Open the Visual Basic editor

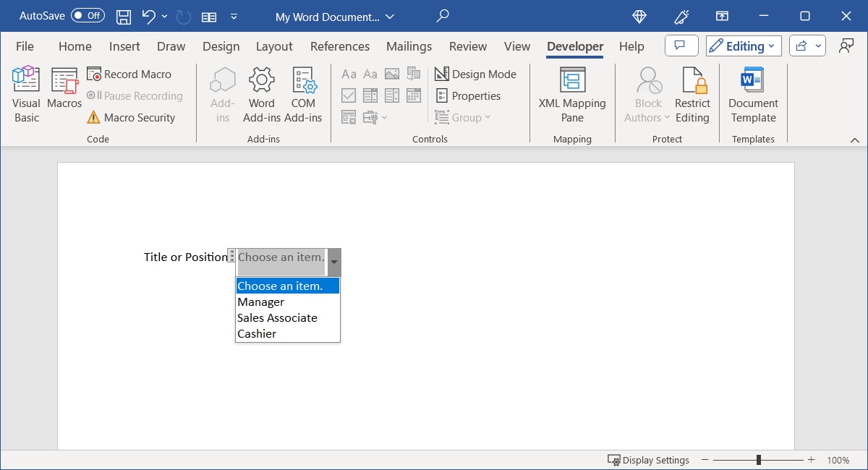point(25,93)
